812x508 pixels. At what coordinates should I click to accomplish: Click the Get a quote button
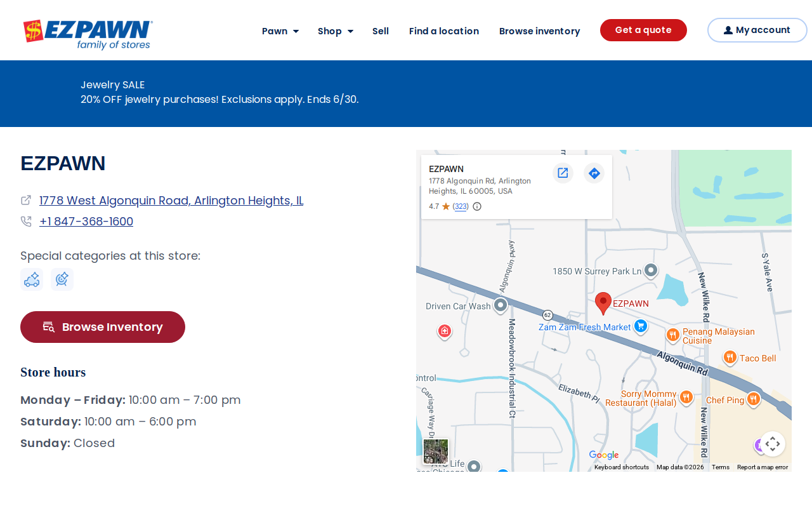643,30
